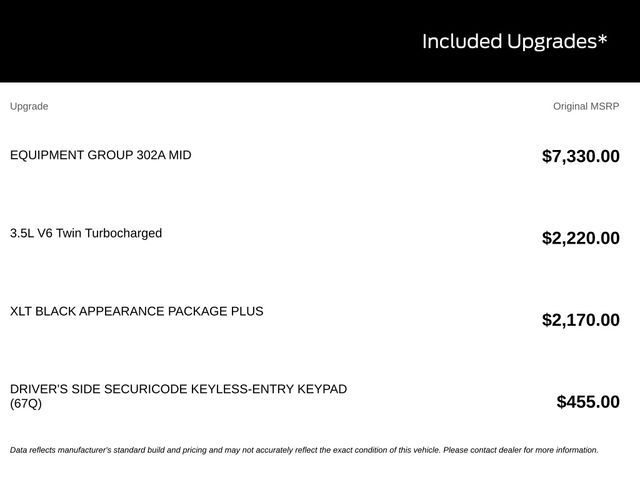Click the asterisk after Included Upgrades
640x480 pixels.
coord(602,40)
